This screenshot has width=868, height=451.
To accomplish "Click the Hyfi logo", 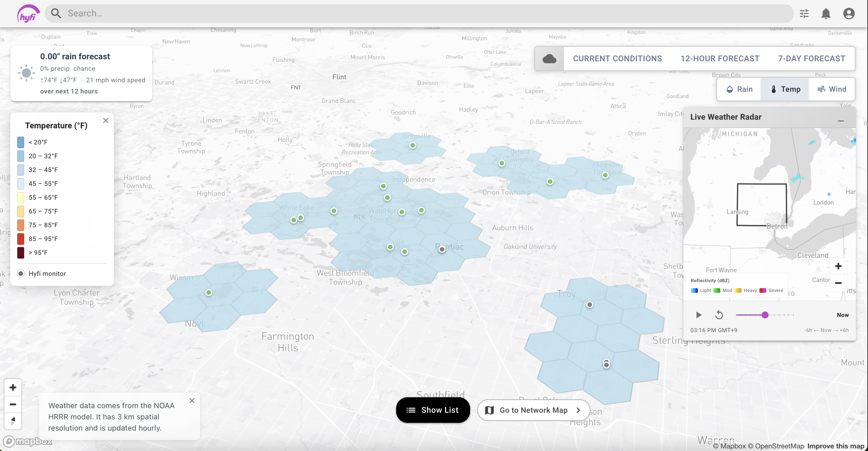I will [28, 14].
